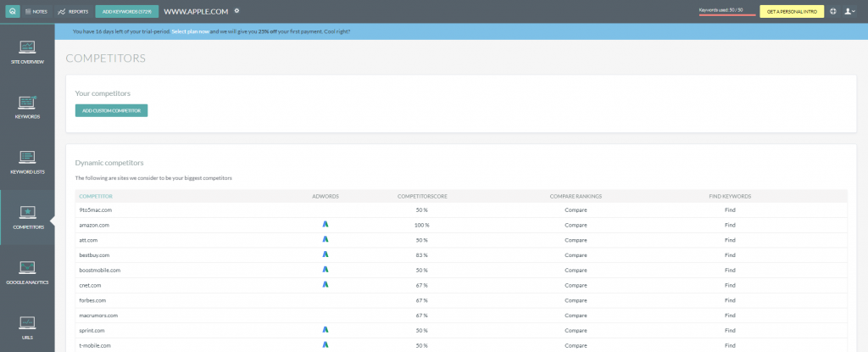Click the amazon.com competitor name
Image resolution: width=868 pixels, height=352 pixels.
click(94, 225)
